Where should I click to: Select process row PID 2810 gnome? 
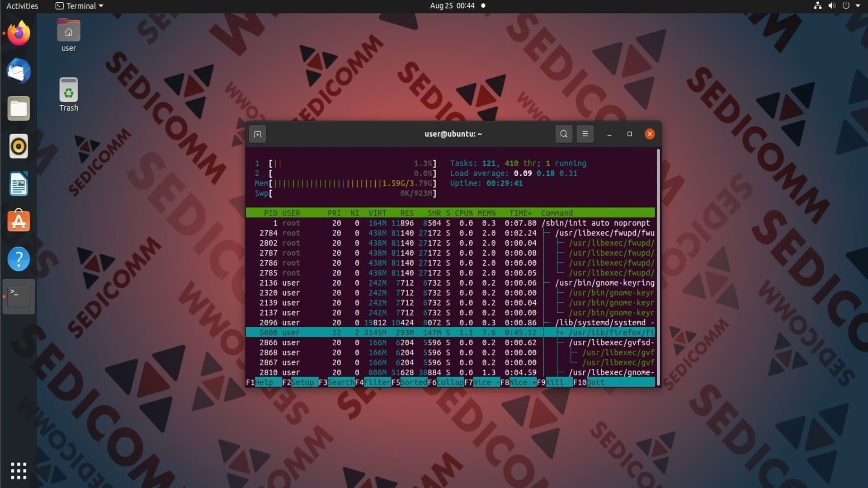click(450, 372)
